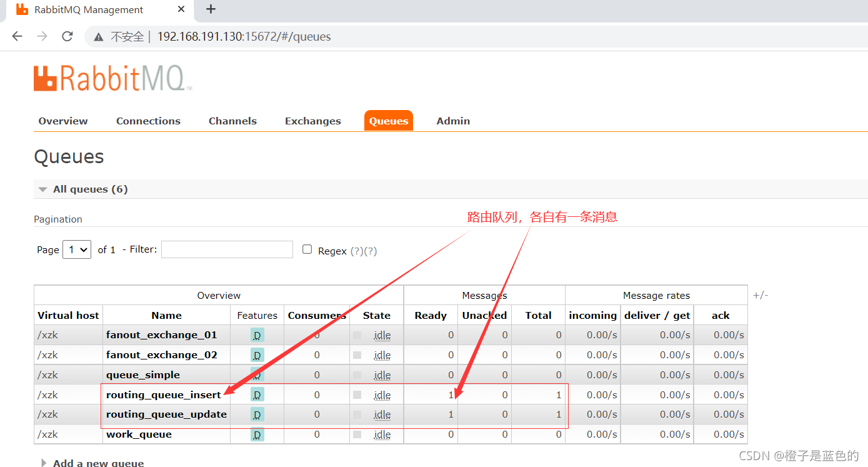This screenshot has height=467, width=868.
Task: Click the D feature badge for routing_queue_insert
Action: (x=257, y=394)
